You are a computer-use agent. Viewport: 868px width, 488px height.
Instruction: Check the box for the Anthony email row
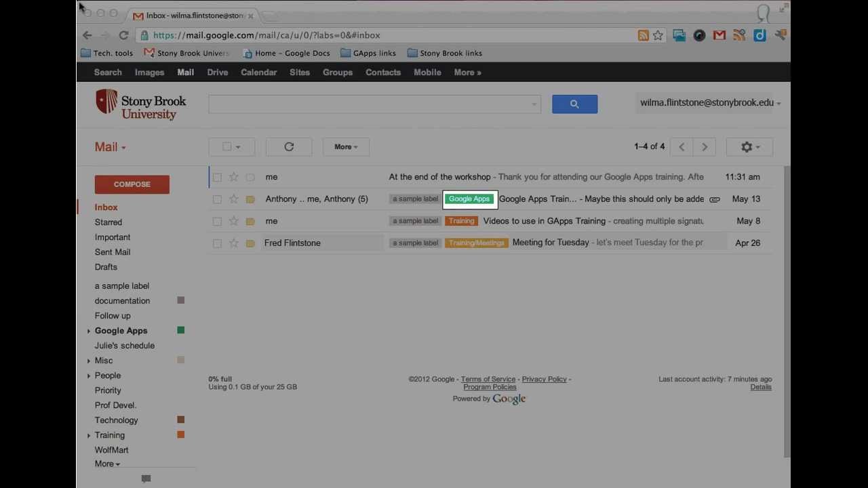coord(217,199)
